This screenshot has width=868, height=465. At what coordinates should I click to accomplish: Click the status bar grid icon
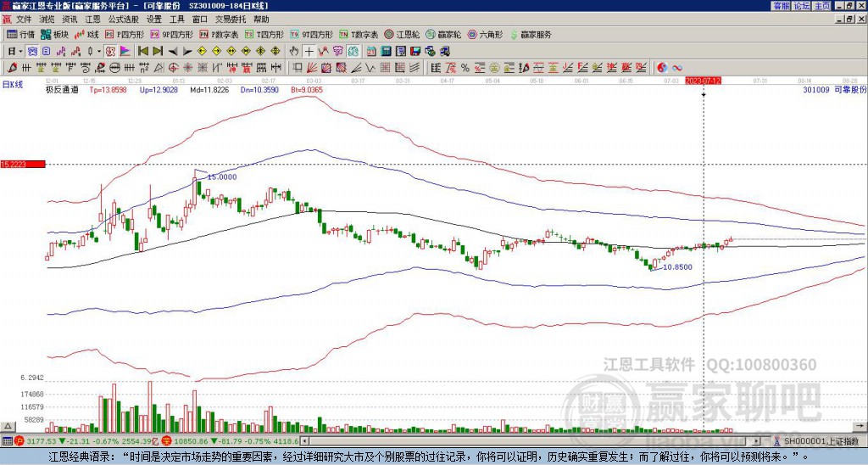(x=7, y=441)
